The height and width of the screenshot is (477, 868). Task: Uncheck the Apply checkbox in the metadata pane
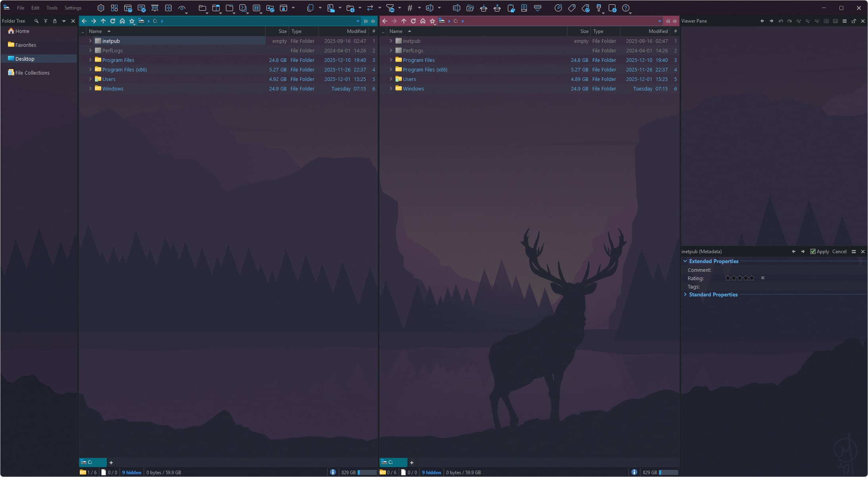[812, 251]
